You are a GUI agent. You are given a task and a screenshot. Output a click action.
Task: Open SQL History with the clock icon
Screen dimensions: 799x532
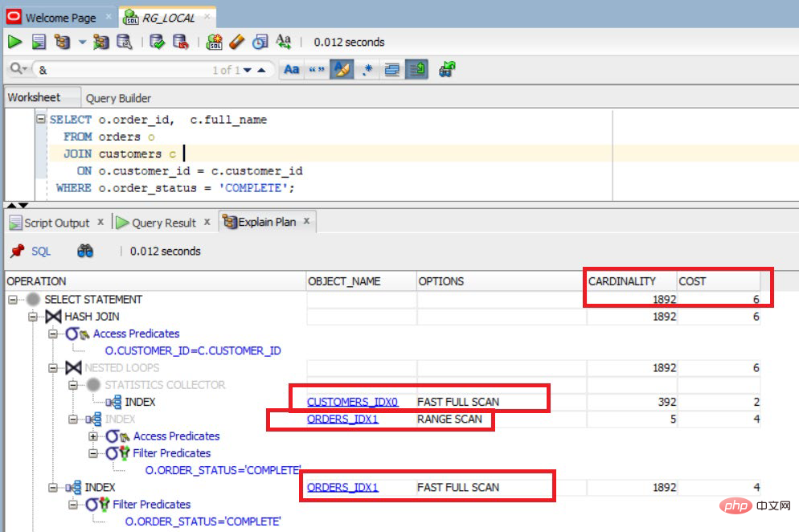[260, 42]
